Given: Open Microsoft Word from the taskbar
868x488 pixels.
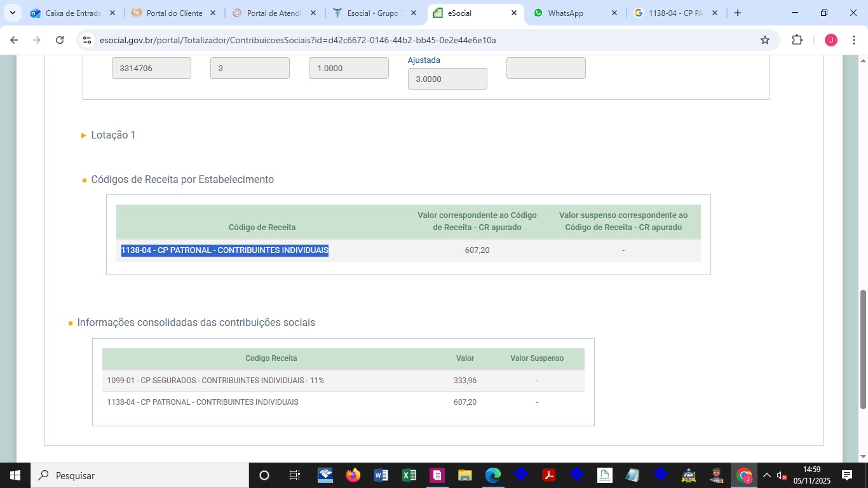Looking at the screenshot, I should point(381,475).
